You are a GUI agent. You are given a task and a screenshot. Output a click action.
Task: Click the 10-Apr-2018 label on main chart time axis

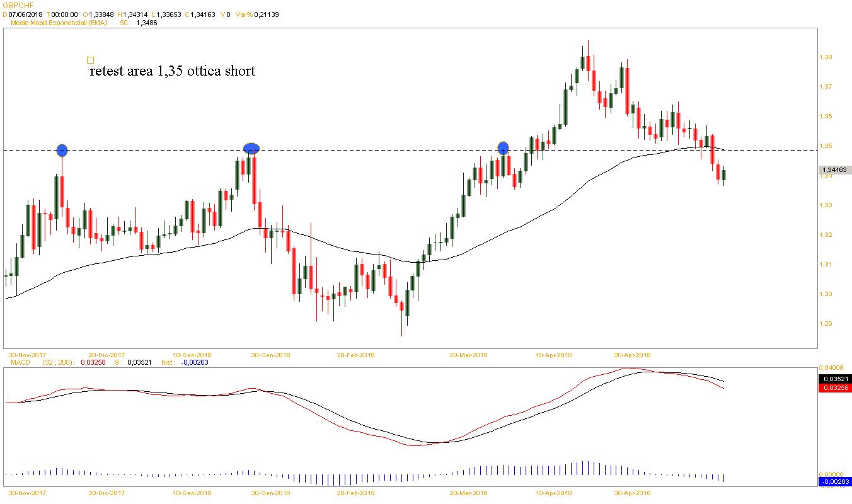pos(553,355)
